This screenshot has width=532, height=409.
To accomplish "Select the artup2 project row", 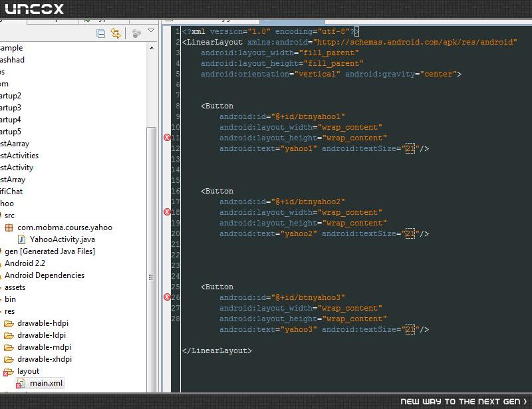I will coord(11,96).
